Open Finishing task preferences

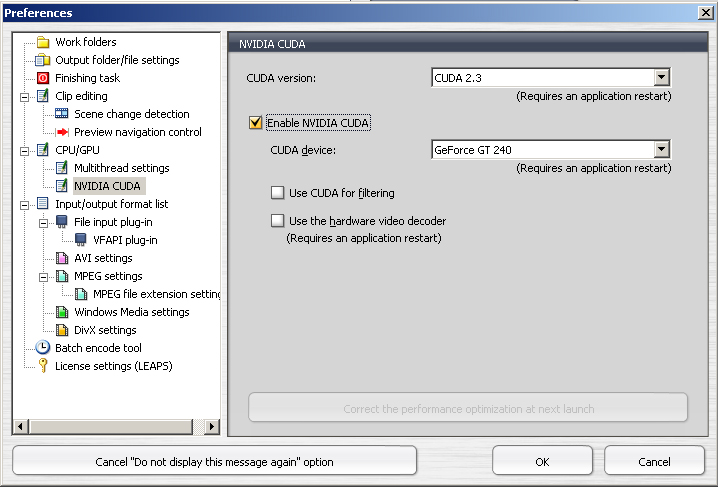pos(87,78)
